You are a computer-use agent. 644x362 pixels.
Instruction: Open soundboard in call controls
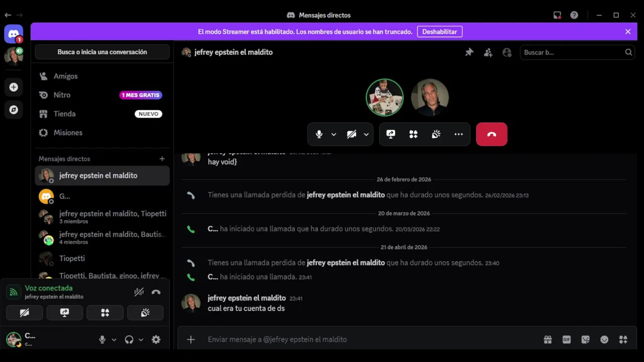tap(436, 134)
